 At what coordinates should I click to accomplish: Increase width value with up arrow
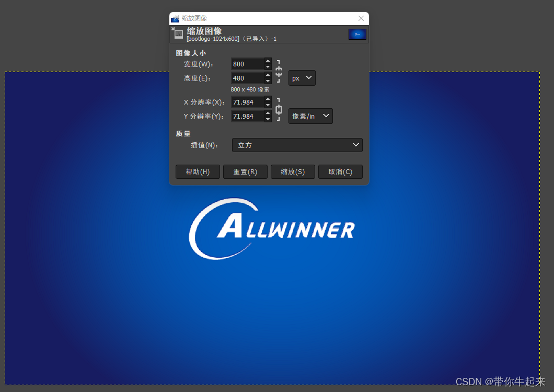click(x=268, y=61)
